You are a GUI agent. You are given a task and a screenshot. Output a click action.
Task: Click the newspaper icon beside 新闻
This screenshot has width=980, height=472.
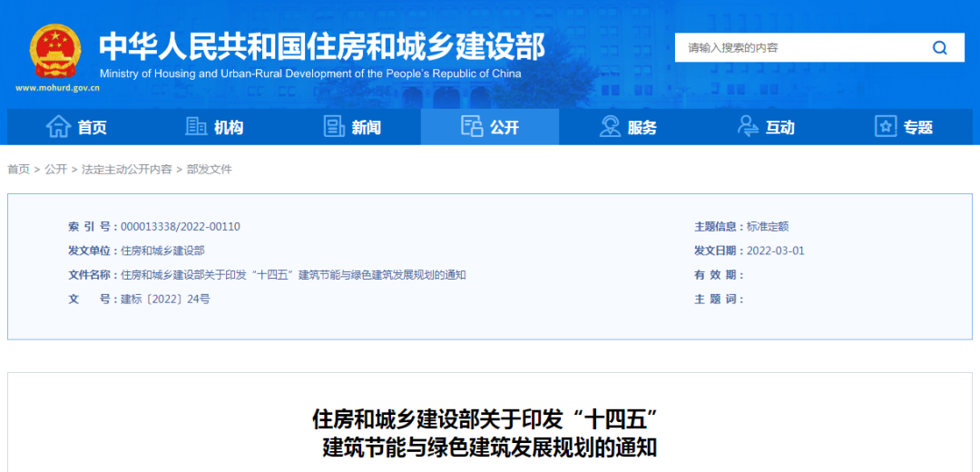point(334,127)
